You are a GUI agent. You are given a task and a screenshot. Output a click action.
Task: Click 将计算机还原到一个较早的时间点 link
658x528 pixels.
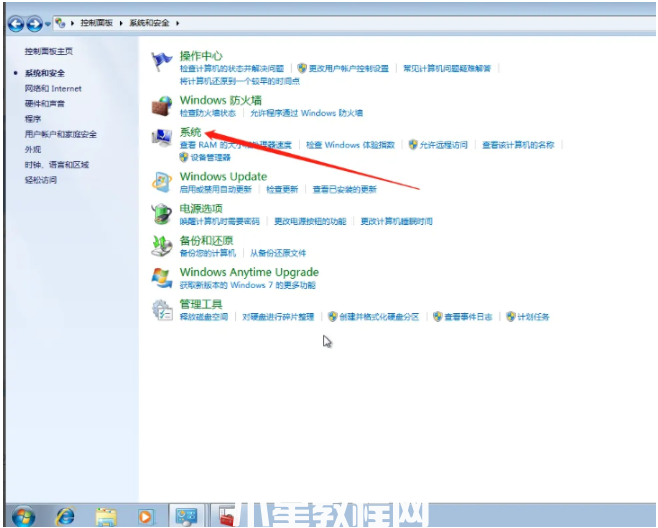(x=240, y=81)
